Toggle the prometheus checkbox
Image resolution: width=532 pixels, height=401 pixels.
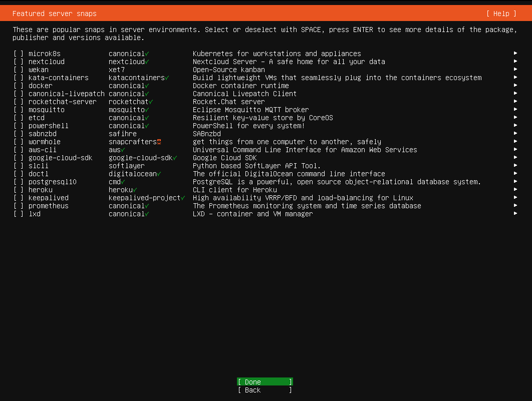coord(19,206)
